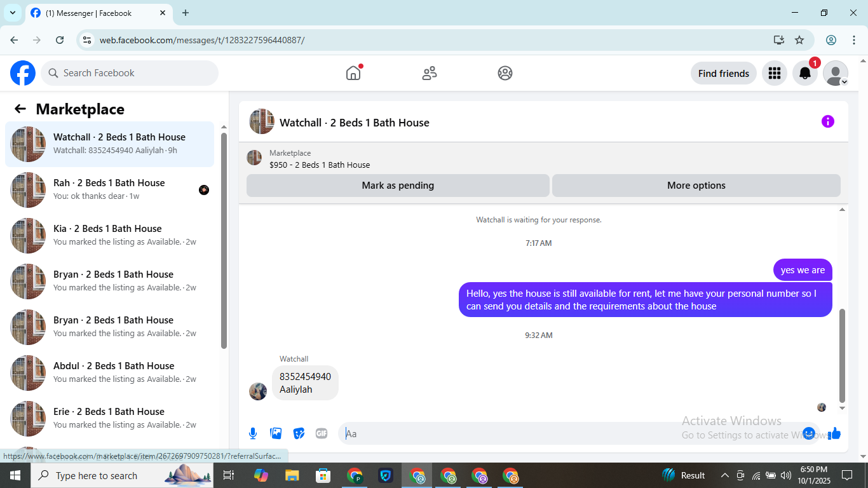Go to the Facebook Home feed icon
Screen dimensions: 868x488
[353, 73]
